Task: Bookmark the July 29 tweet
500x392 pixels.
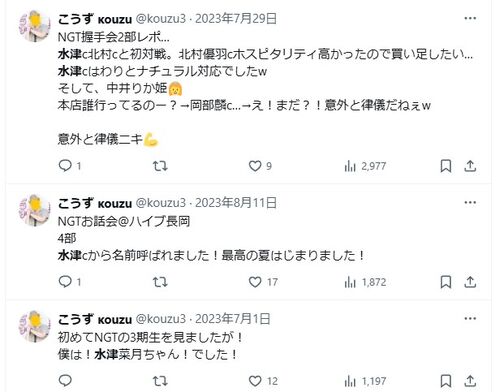Action: coord(446,166)
